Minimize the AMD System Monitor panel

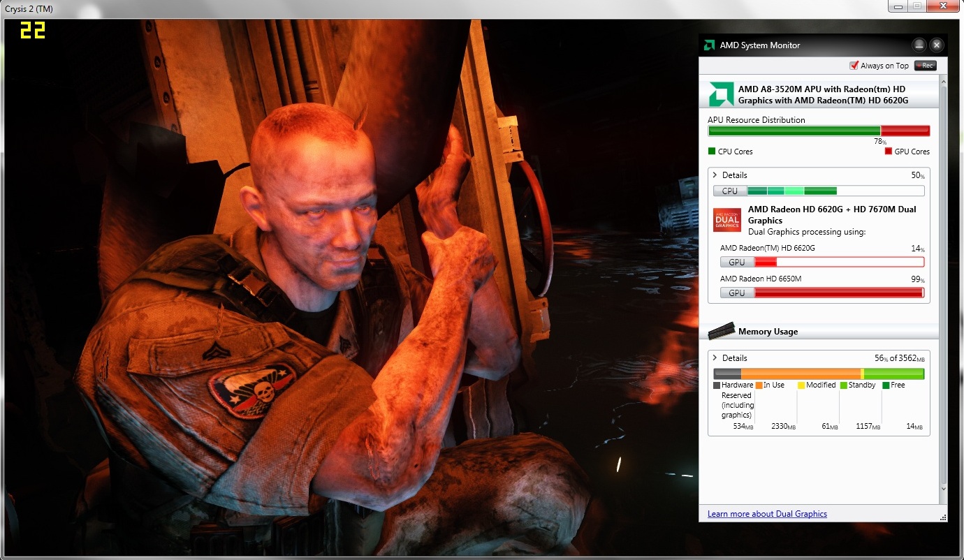pos(919,45)
